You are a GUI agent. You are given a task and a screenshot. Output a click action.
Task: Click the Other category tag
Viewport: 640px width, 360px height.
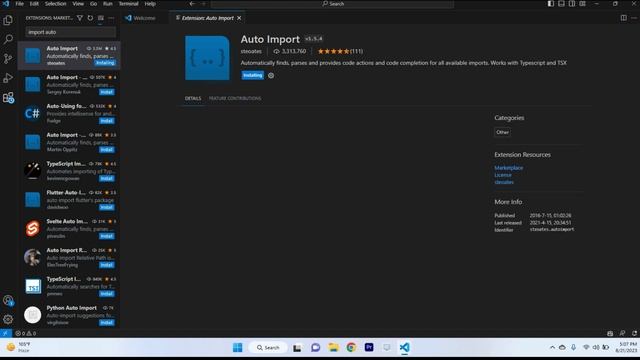(x=502, y=132)
